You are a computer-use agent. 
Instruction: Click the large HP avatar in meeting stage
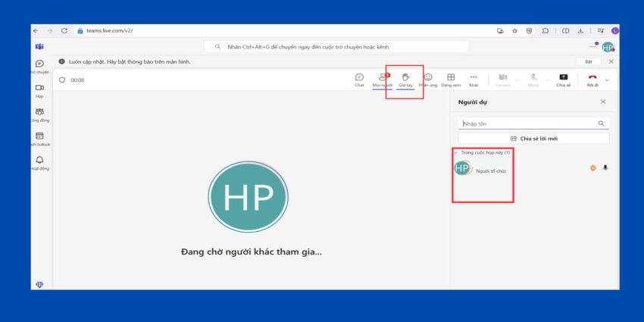click(248, 197)
